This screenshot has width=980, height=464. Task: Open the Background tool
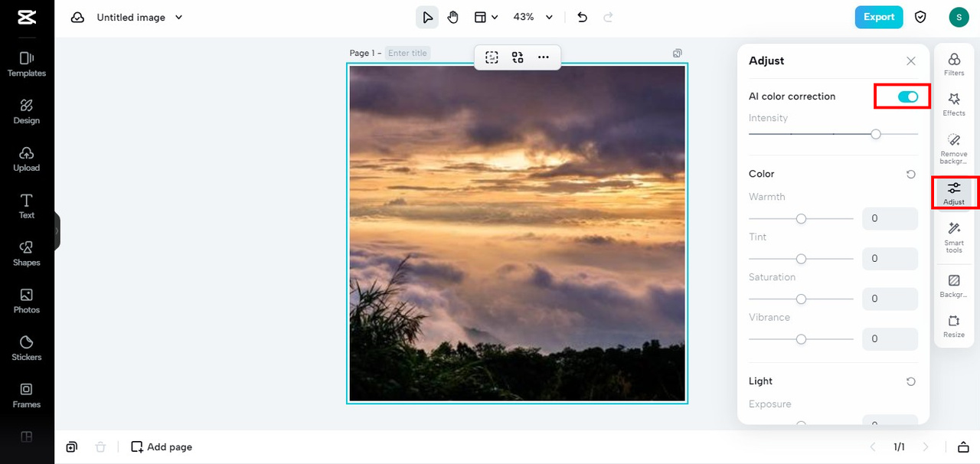954,286
